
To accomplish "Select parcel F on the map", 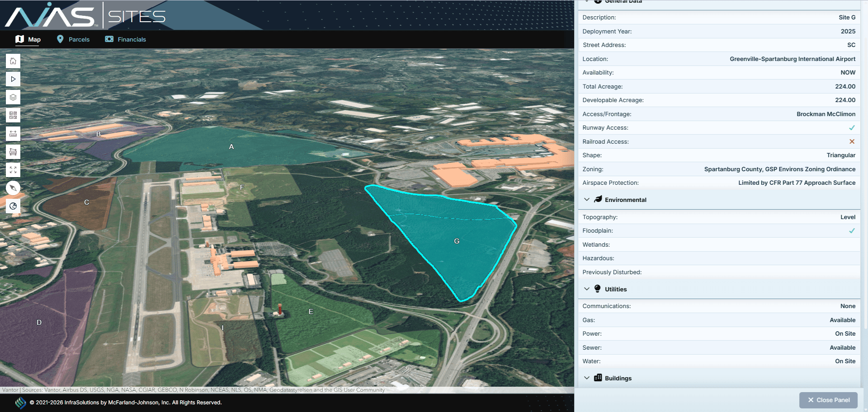I will point(242,187).
